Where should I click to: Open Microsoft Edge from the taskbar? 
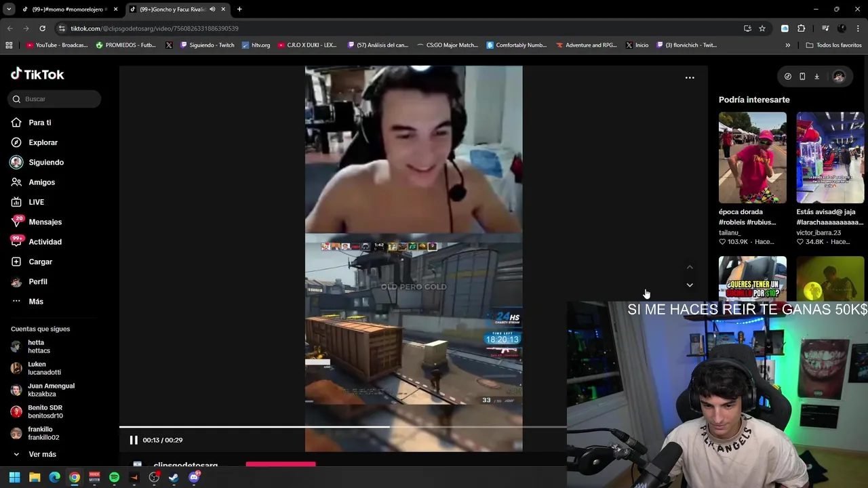[x=54, y=478]
